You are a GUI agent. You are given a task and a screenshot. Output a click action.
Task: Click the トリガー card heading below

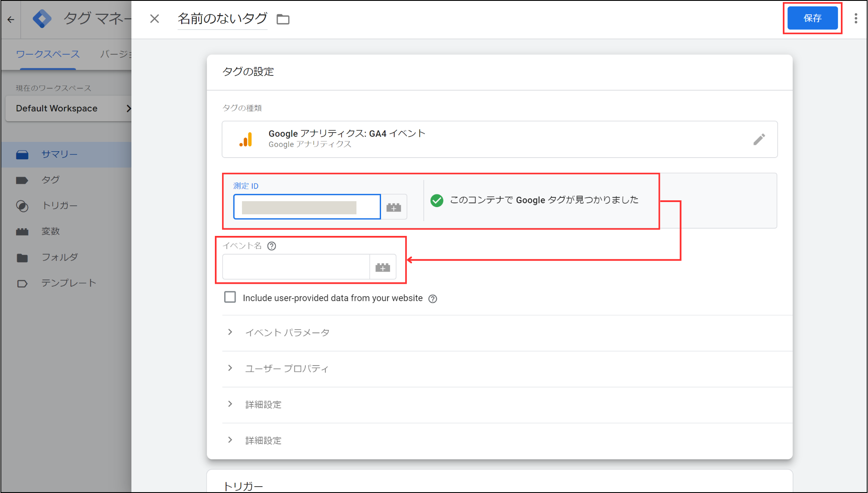click(243, 486)
